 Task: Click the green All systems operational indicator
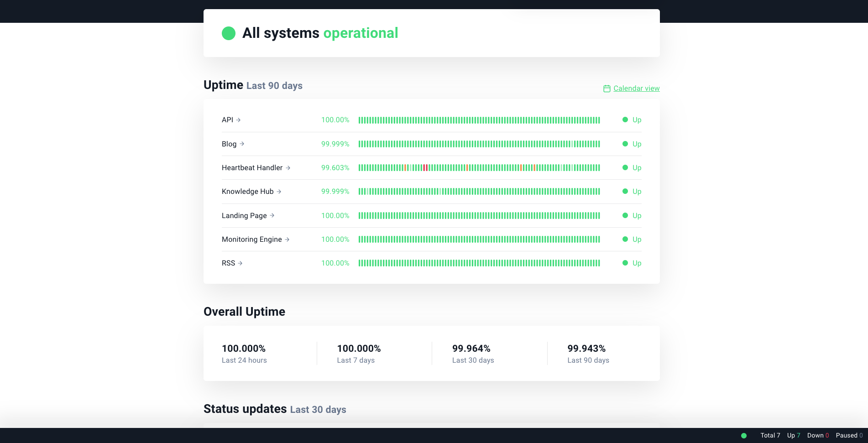[229, 33]
